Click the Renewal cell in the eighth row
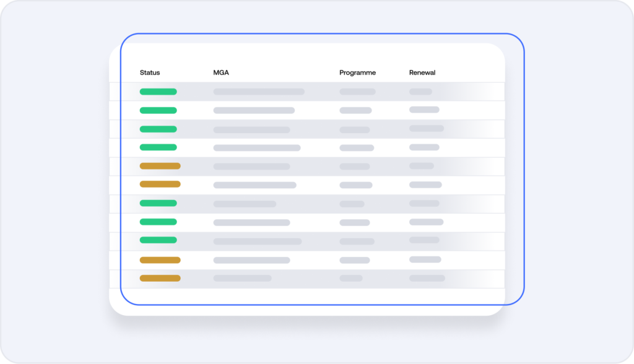This screenshot has height=364, width=634. click(x=426, y=222)
